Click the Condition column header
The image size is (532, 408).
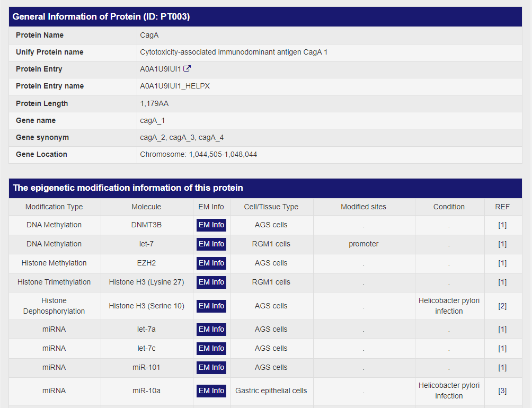click(x=449, y=207)
